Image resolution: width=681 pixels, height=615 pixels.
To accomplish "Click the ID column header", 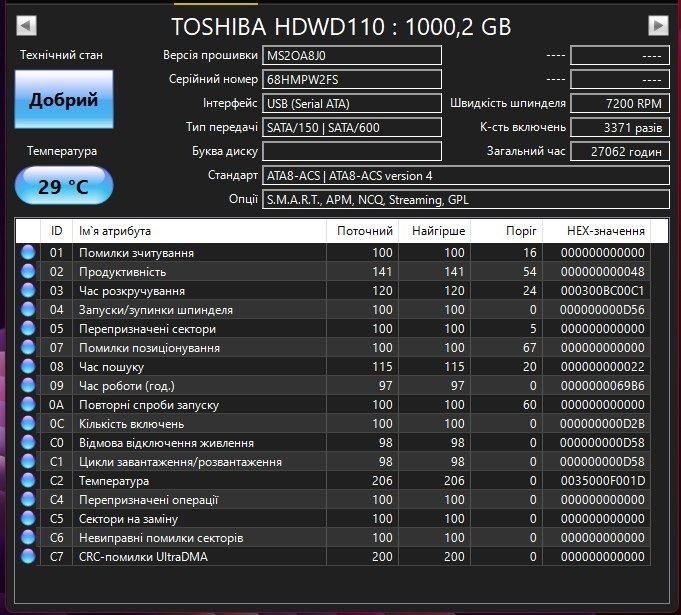I will click(x=56, y=231).
